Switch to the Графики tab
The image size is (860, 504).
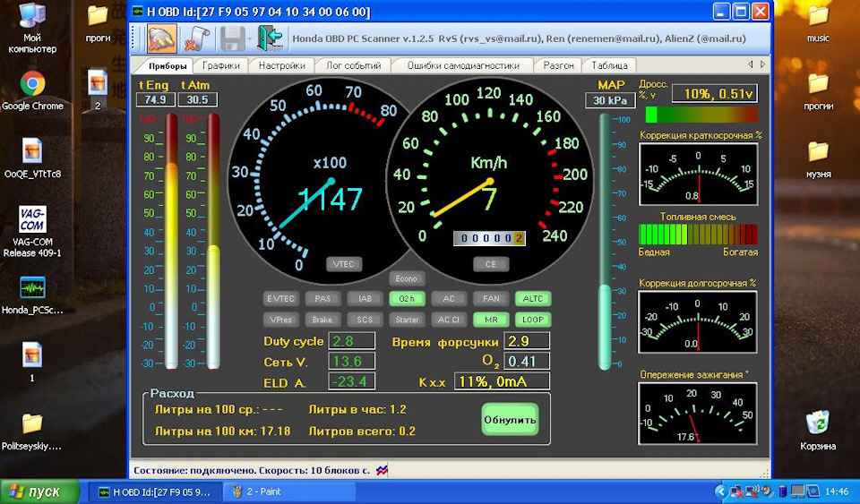221,65
